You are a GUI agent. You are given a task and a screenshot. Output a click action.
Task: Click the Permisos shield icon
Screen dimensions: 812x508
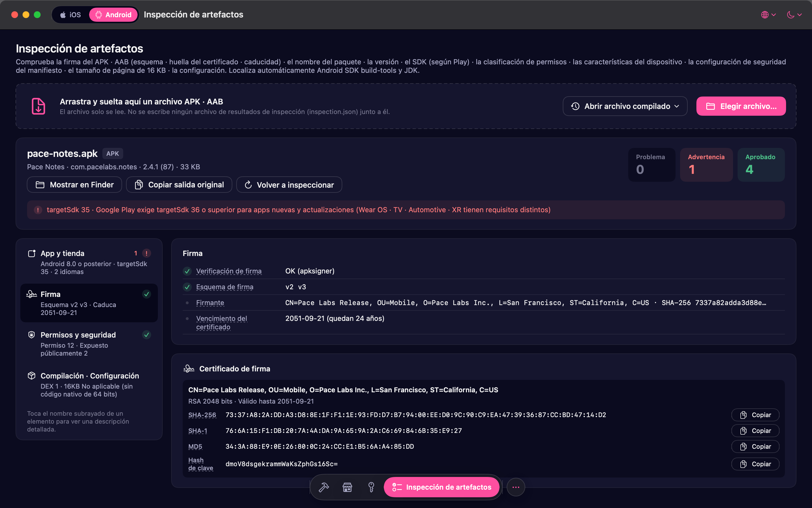32,335
